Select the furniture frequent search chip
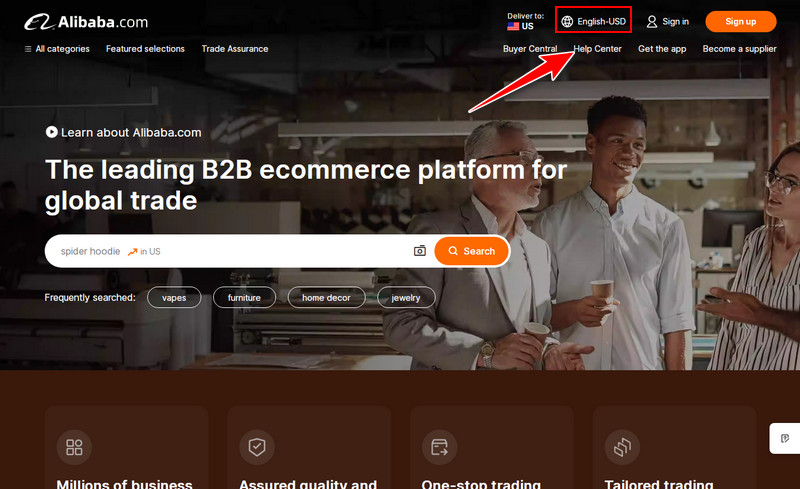The image size is (800, 489). (244, 298)
